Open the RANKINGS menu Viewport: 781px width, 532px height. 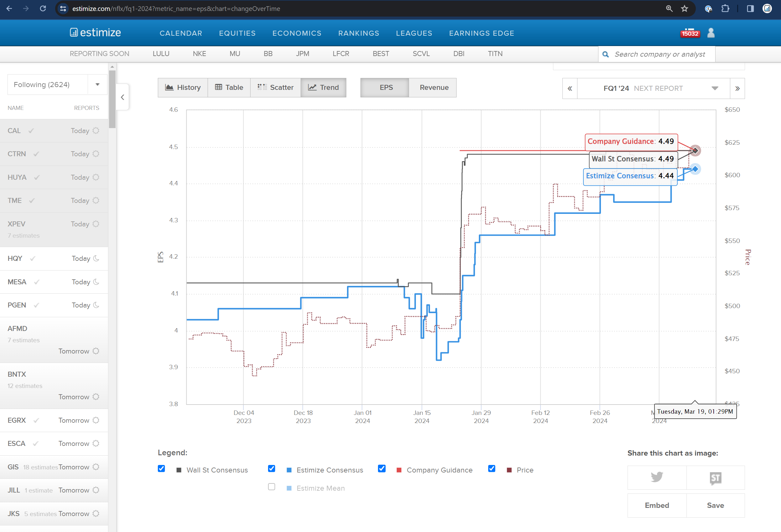[359, 33]
